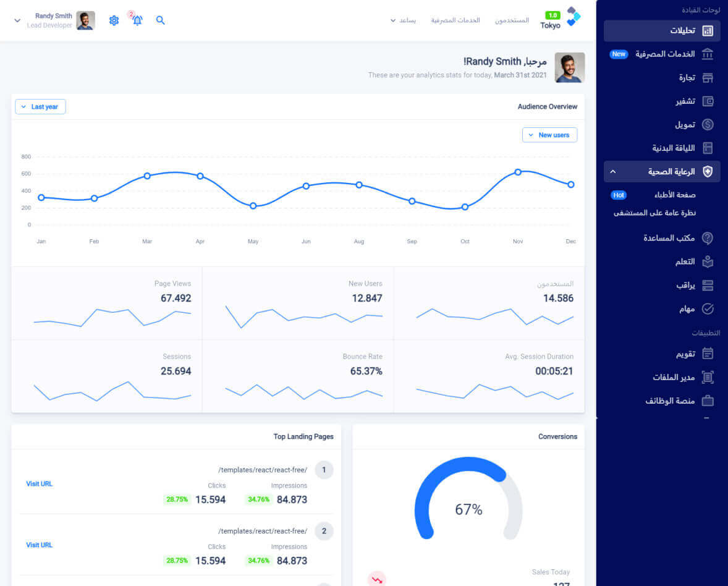Click the wallet icon beside تشفير
The height and width of the screenshot is (586, 728).
coord(708,101)
